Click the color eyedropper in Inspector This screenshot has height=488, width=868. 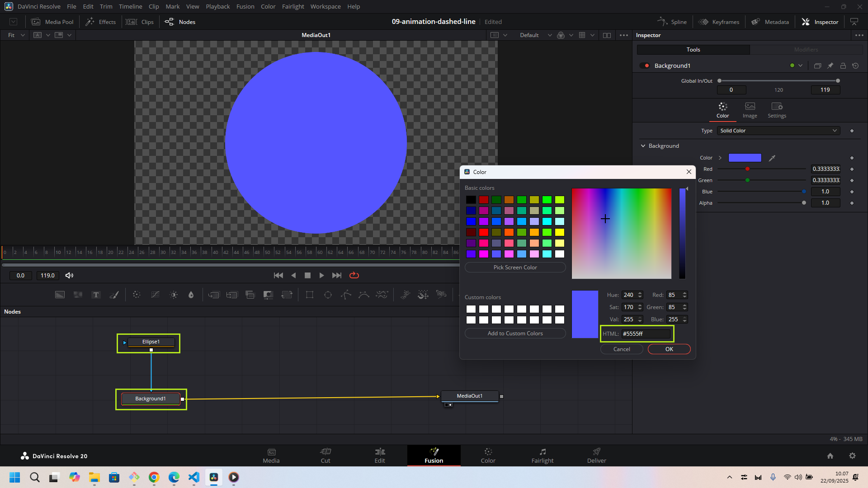(772, 158)
